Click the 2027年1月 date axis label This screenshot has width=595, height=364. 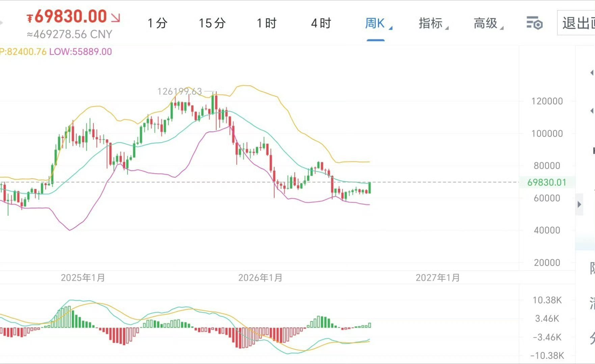coord(438,278)
